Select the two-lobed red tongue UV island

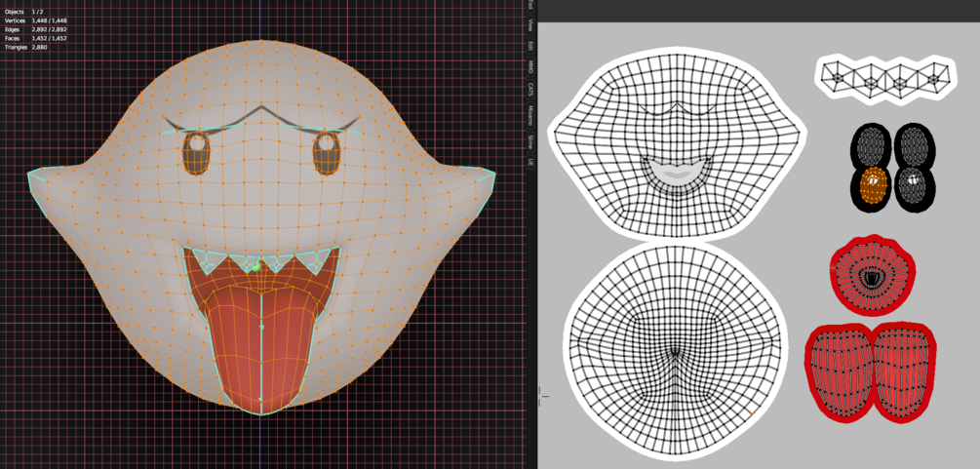click(871, 374)
